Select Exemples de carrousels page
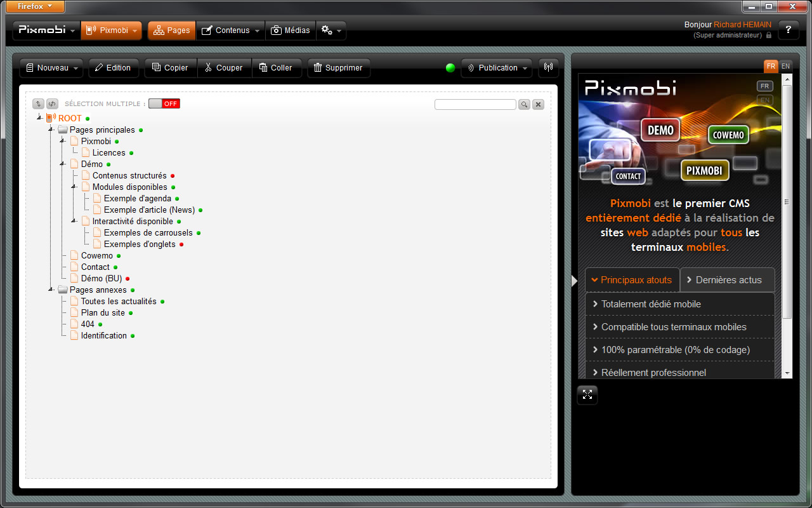Screen dimensions: 812x508 148,232
